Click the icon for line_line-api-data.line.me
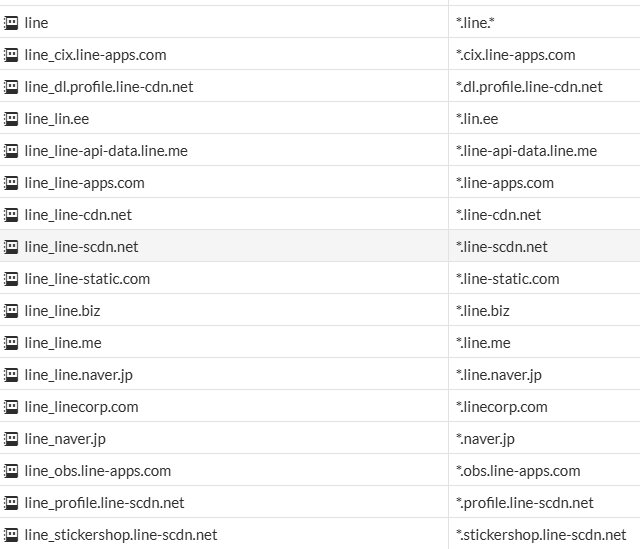 11,151
